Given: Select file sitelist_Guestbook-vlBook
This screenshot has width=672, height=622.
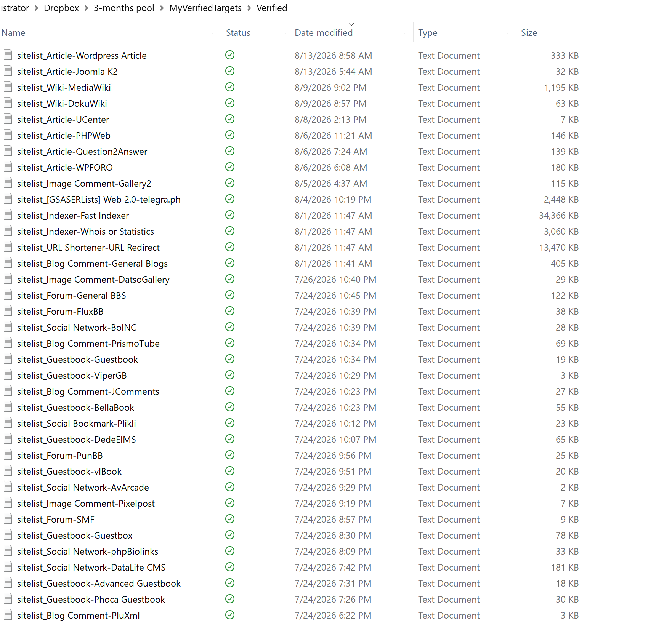Looking at the screenshot, I should click(x=69, y=471).
